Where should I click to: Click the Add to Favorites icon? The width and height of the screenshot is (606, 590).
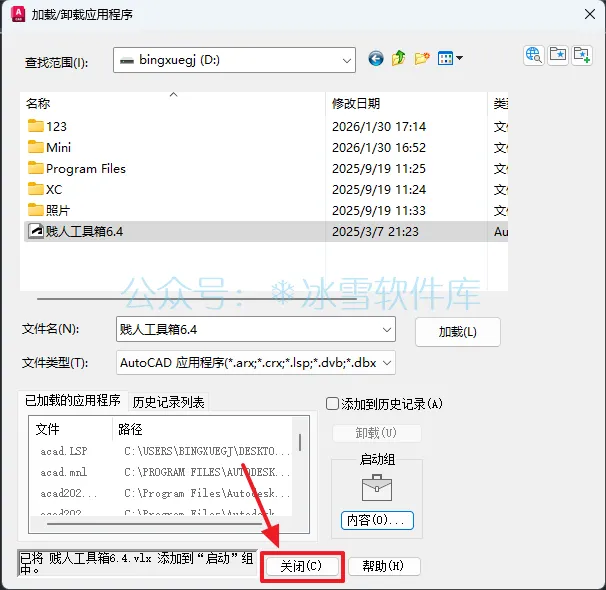pos(582,55)
